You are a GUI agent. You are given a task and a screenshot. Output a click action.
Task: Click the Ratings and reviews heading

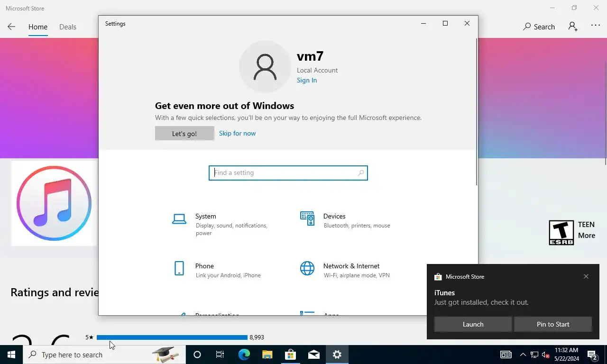[55, 292]
